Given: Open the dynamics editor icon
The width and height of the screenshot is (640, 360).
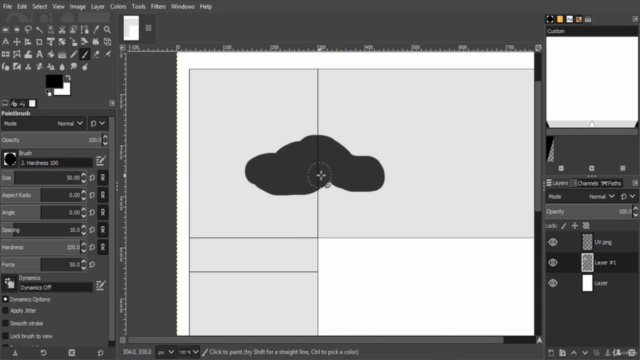Looking at the screenshot, I should tap(100, 285).
